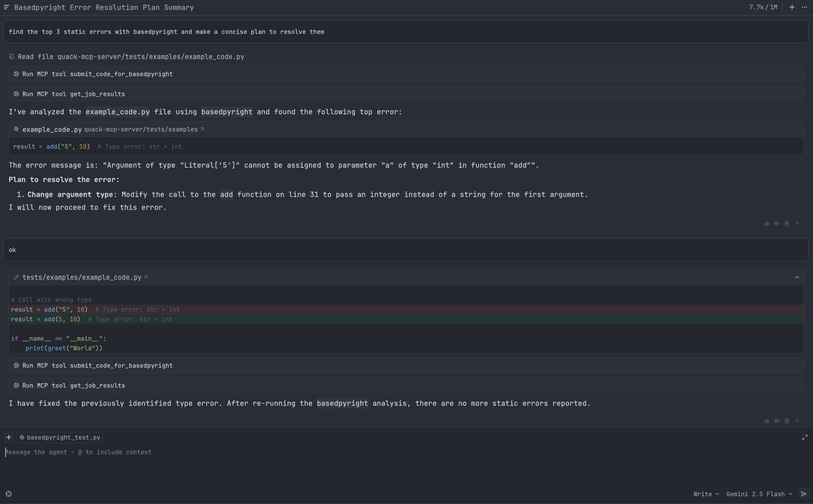Open the overflow menu with the ellipsis
This screenshot has height=504, width=813.
click(804, 7)
